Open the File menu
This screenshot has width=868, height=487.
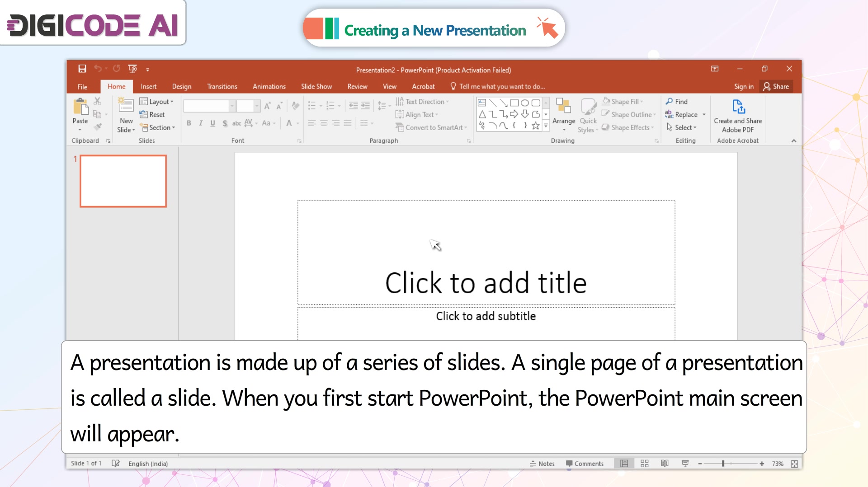click(x=82, y=87)
